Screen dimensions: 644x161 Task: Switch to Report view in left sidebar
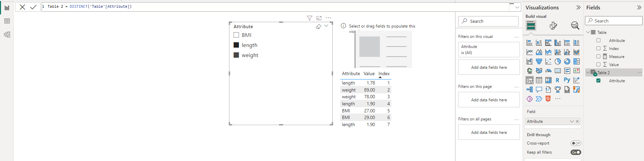(x=7, y=7)
